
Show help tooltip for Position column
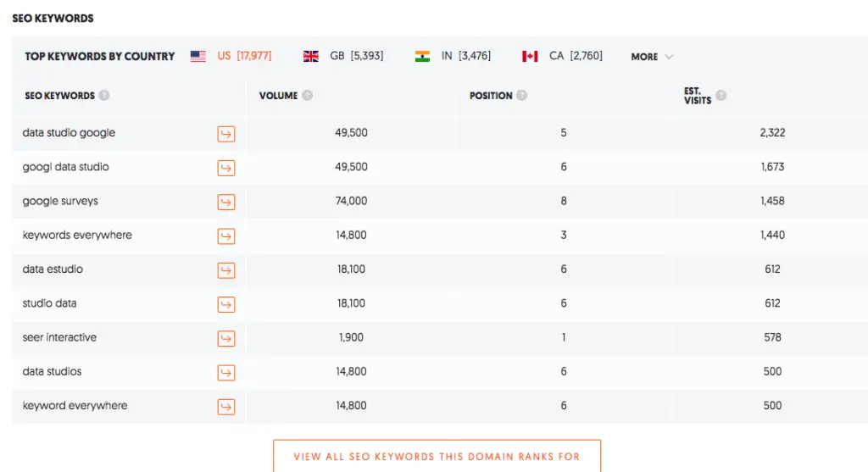(x=521, y=95)
